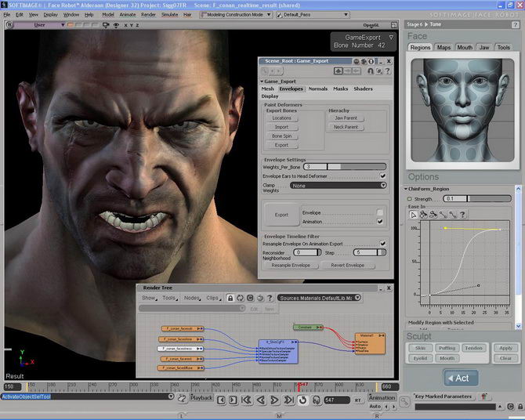Open the ActivateObjectSelTool command dropdown

pos(171,396)
